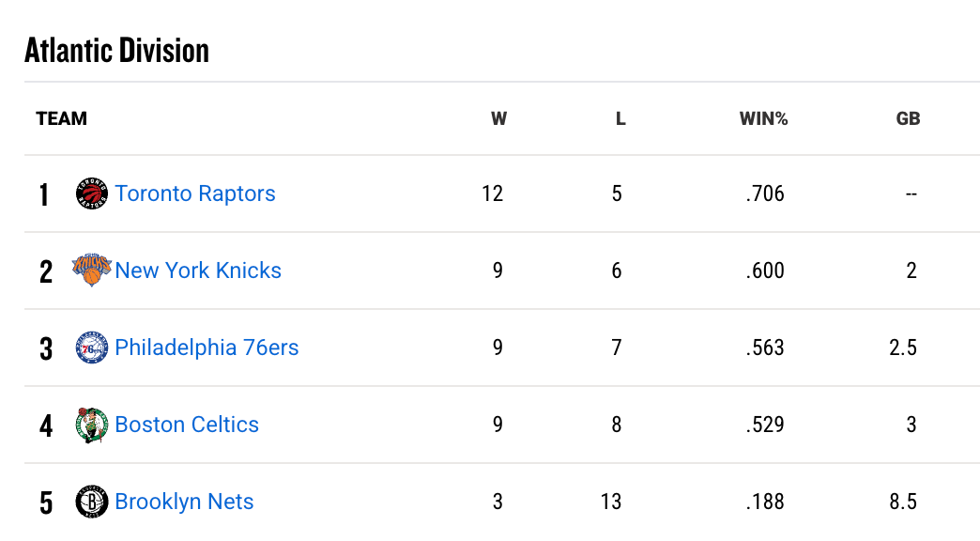Sort the table by the GB column
Image resolution: width=980 pixels, height=541 pixels.
(x=909, y=118)
